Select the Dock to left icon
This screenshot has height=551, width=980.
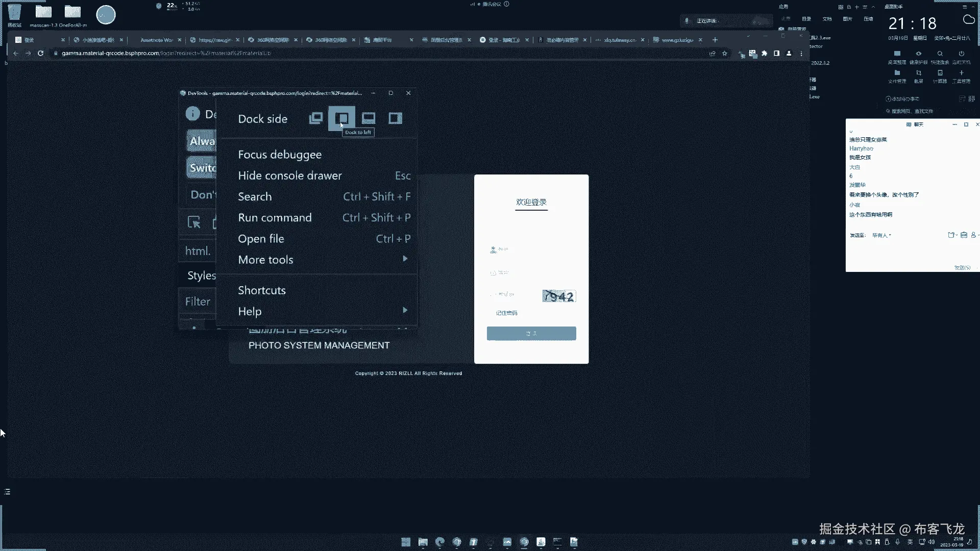pos(342,118)
